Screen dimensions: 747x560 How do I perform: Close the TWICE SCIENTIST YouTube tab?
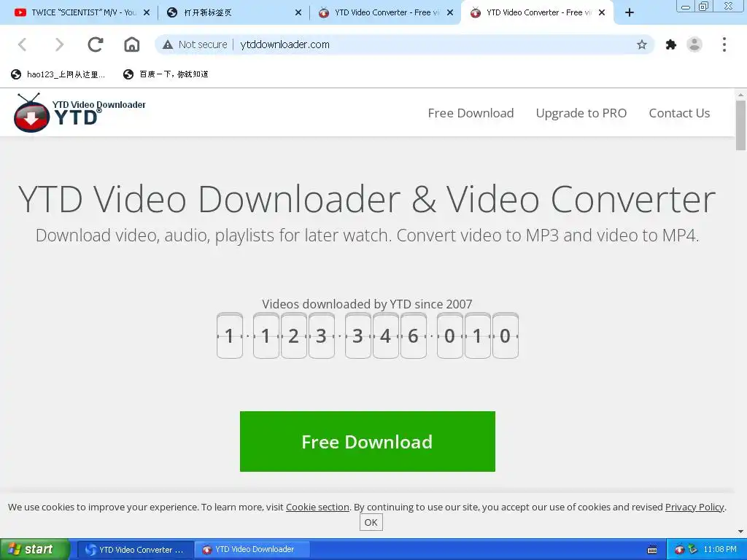coord(147,13)
